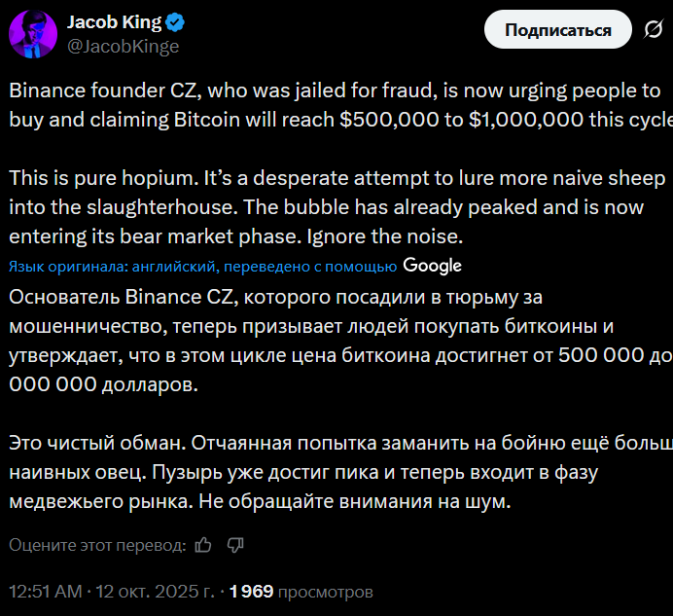The width and height of the screenshot is (673, 616).
Task: Dislike the translation with thumbs down
Action: pyautogui.click(x=234, y=545)
